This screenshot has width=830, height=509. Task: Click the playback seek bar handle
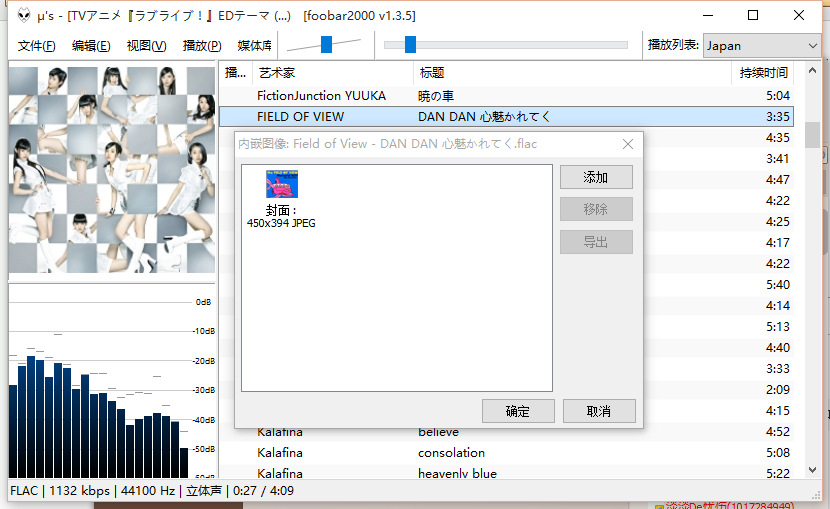tap(410, 44)
